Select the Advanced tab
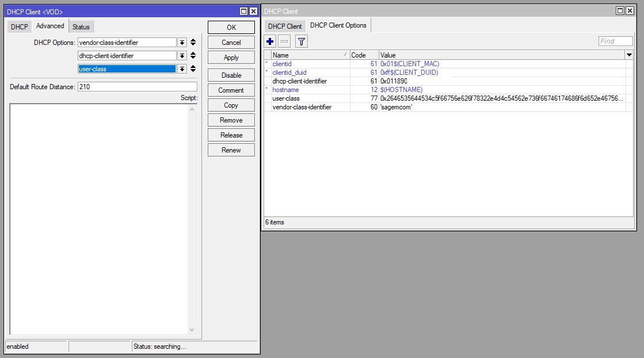 50,26
